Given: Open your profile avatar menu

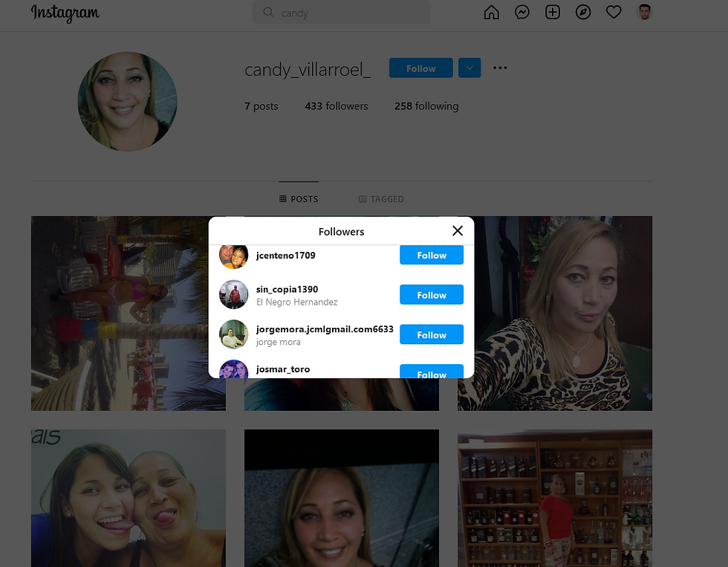Looking at the screenshot, I should pyautogui.click(x=645, y=12).
